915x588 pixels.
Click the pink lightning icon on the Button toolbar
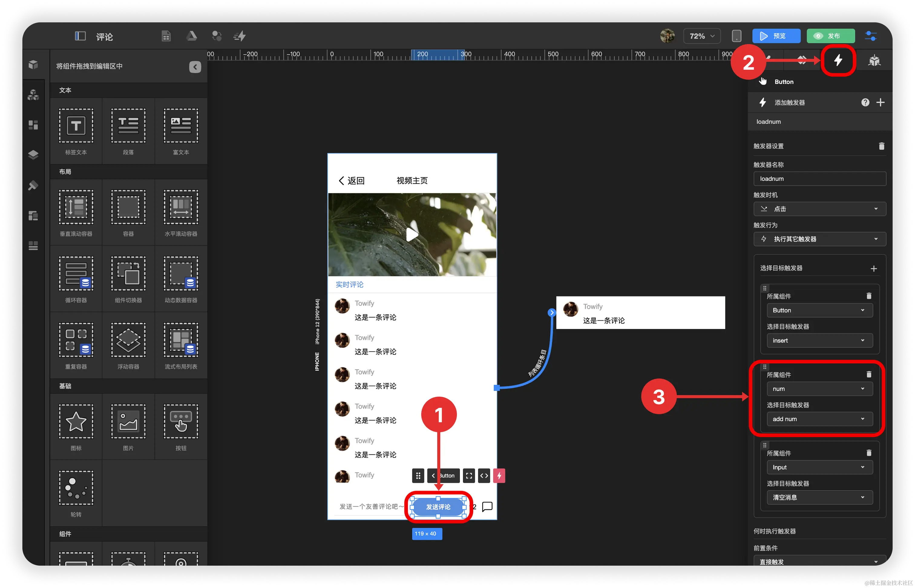coord(499,476)
